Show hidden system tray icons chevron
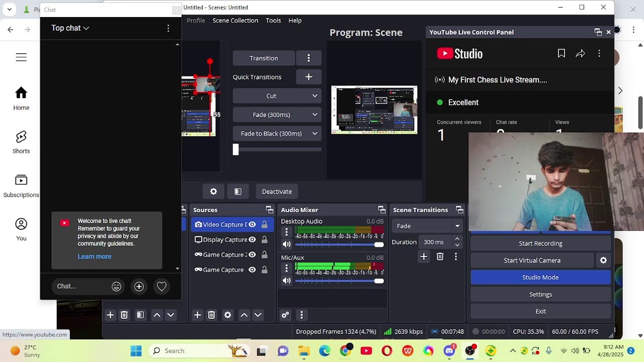 (x=513, y=350)
